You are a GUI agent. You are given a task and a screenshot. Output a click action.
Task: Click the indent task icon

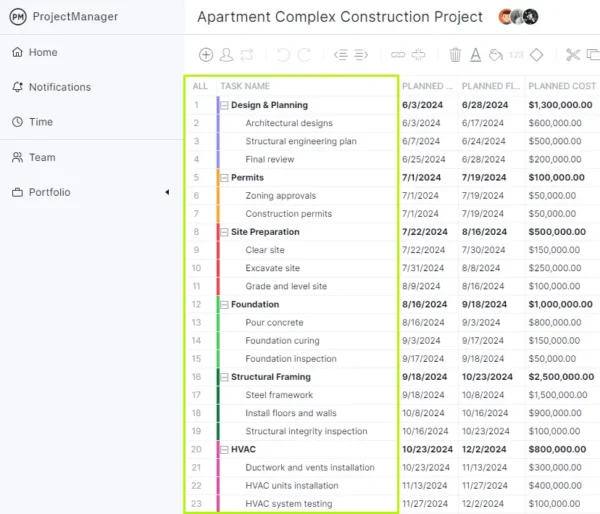(361, 55)
